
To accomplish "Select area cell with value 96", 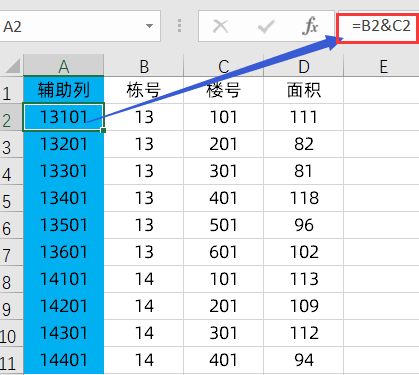I will [x=304, y=225].
